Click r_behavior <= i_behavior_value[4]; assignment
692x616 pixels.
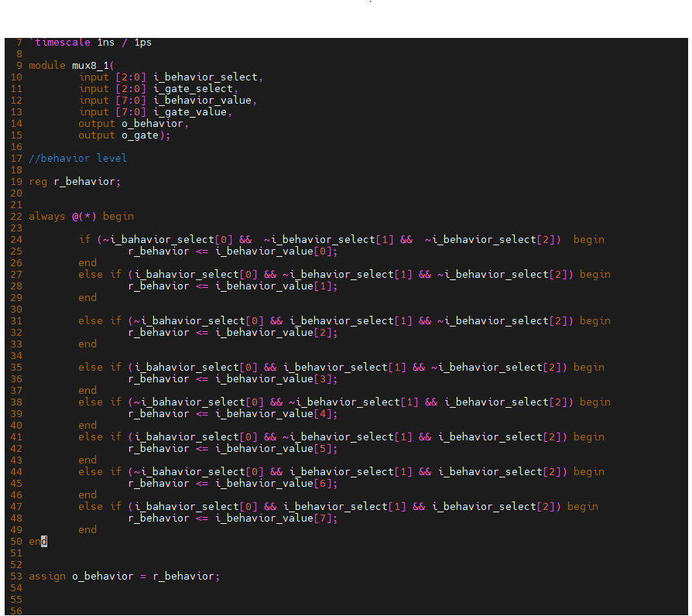(x=233, y=413)
